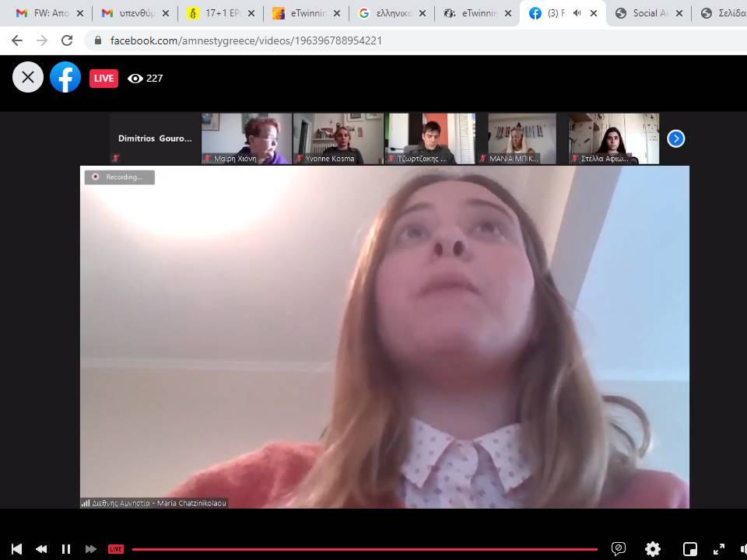Open video settings gear
Image resolution: width=747 pixels, height=560 pixels.
[x=653, y=549]
